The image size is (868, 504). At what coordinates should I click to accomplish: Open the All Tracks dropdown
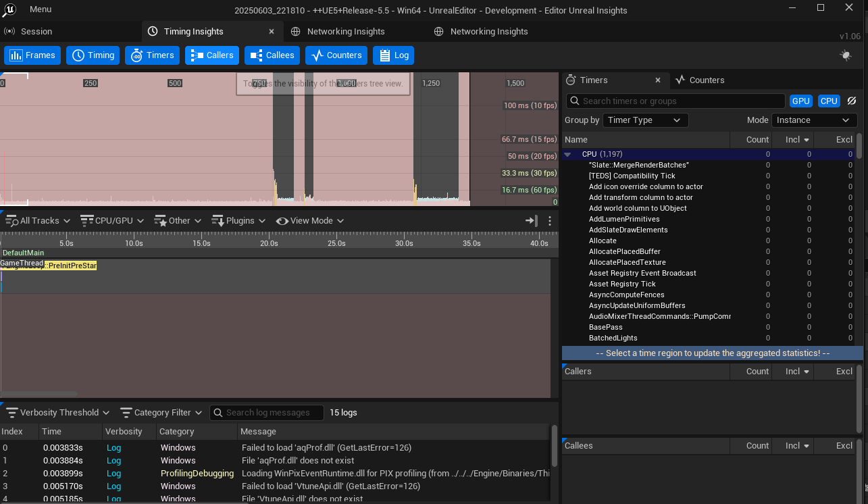tap(38, 220)
